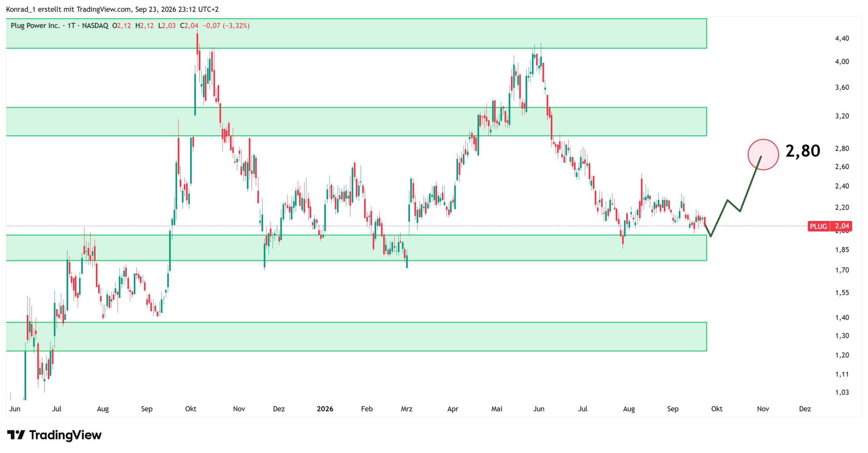Click the 'Okt' label next to Nov 2026

point(716,409)
